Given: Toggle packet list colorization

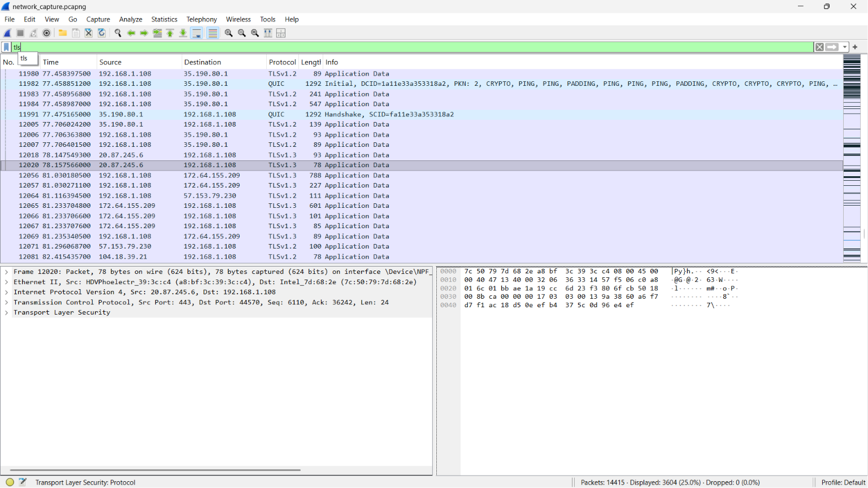Looking at the screenshot, I should click(x=212, y=33).
